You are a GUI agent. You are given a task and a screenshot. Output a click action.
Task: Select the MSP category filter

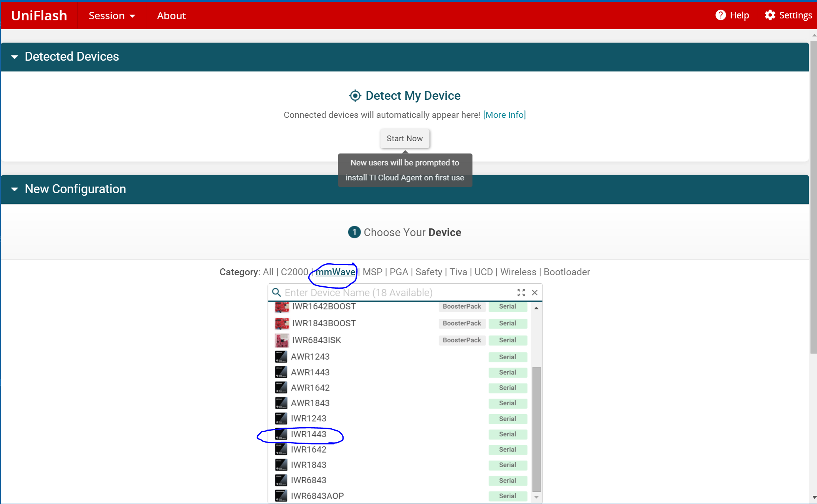372,272
